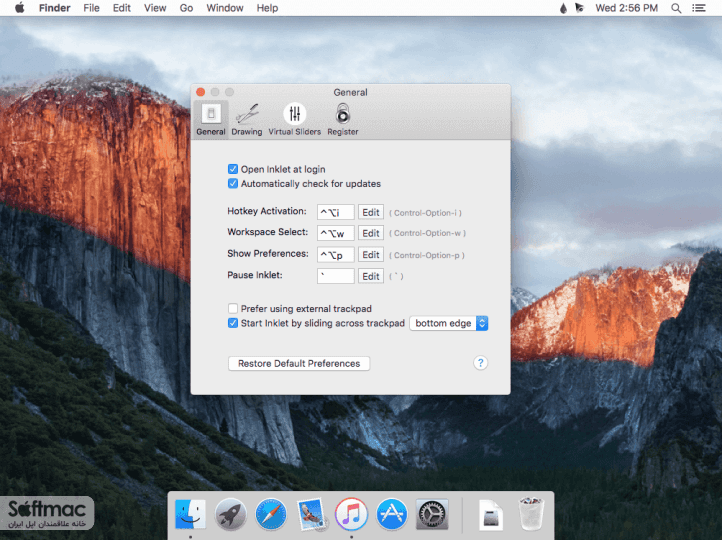The width and height of the screenshot is (722, 540).
Task: Launch Launchpad rocket icon in Dock
Action: 230,514
